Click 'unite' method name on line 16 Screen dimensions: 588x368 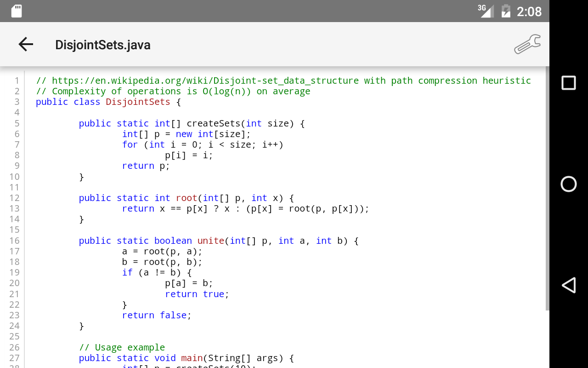[x=211, y=241]
